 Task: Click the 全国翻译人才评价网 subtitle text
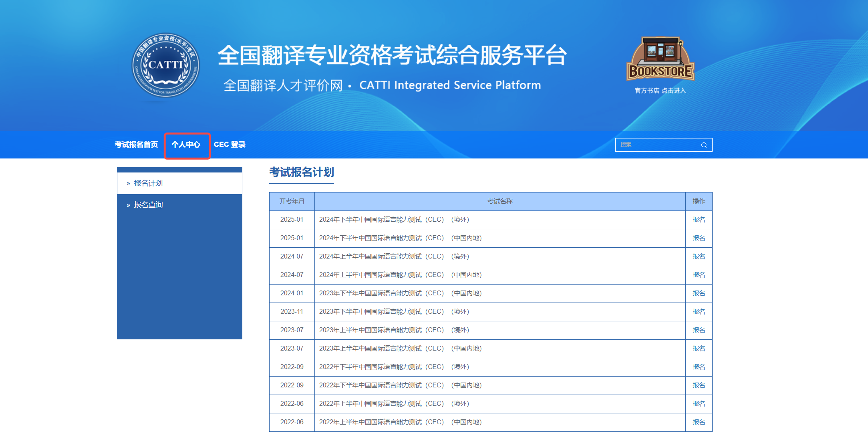tap(283, 86)
